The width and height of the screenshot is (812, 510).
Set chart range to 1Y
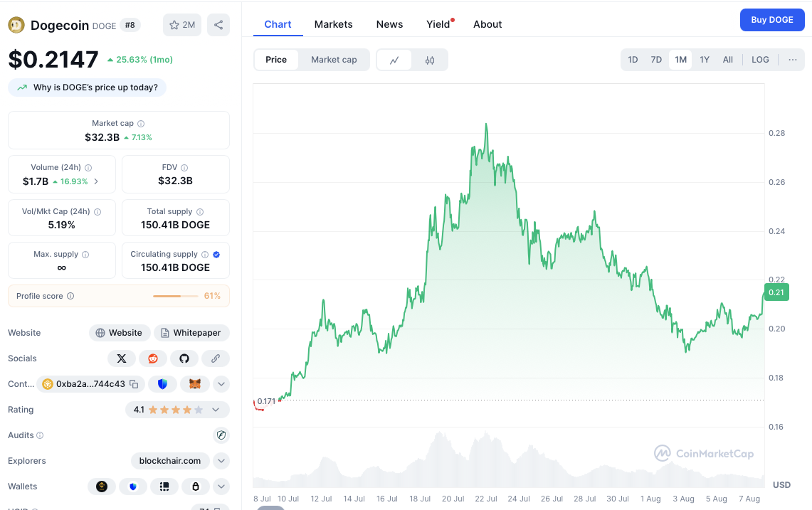(x=705, y=60)
